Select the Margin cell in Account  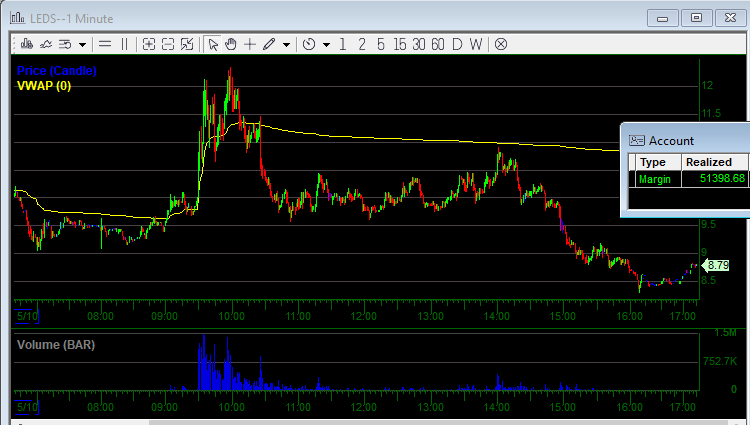tap(658, 179)
